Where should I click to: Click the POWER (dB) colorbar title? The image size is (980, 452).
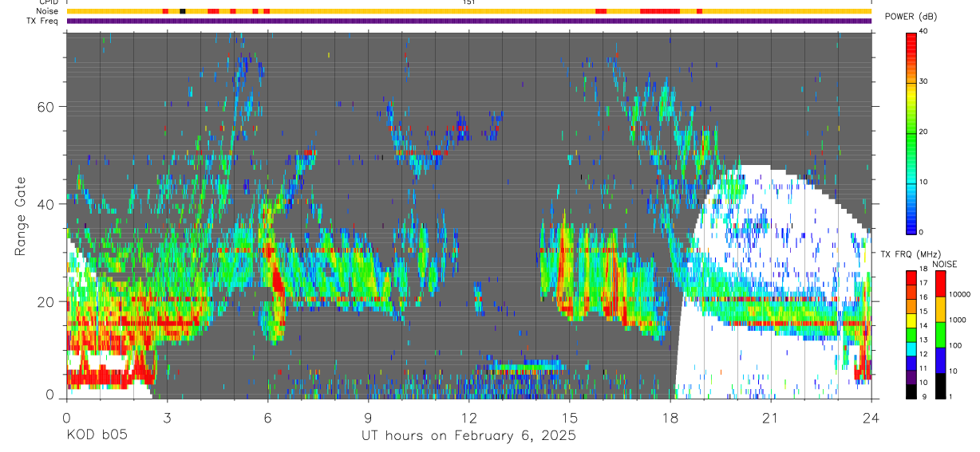[x=911, y=17]
